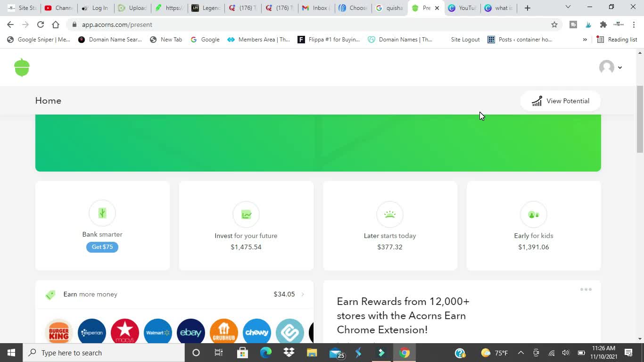This screenshot has height=362, width=644.
Task: Switch to the YouTube tab
Action: tap(462, 8)
